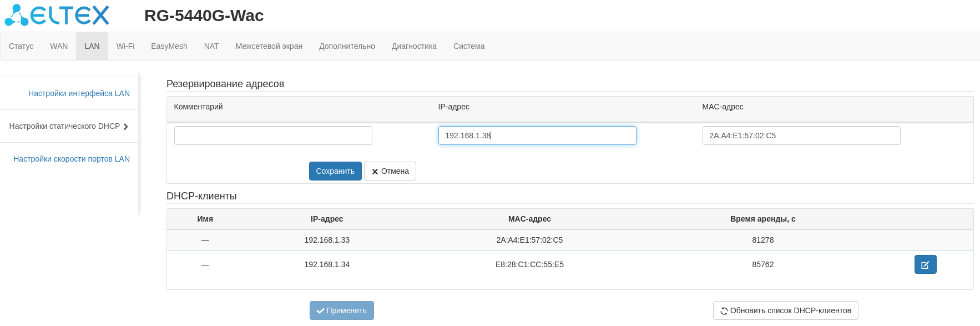Refresh the DHCP clients list

[x=785, y=310]
